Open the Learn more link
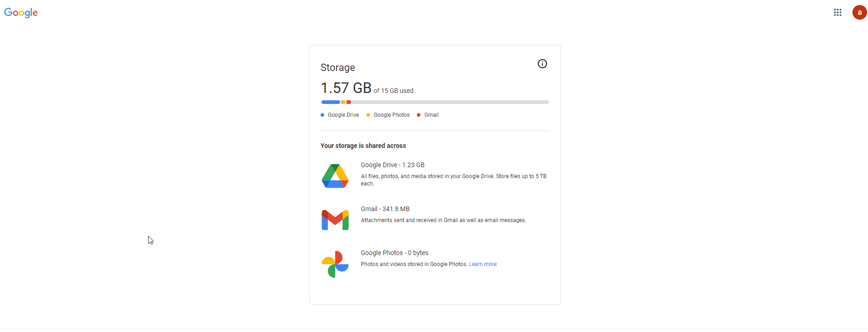This screenshot has height=332, width=868. click(483, 264)
